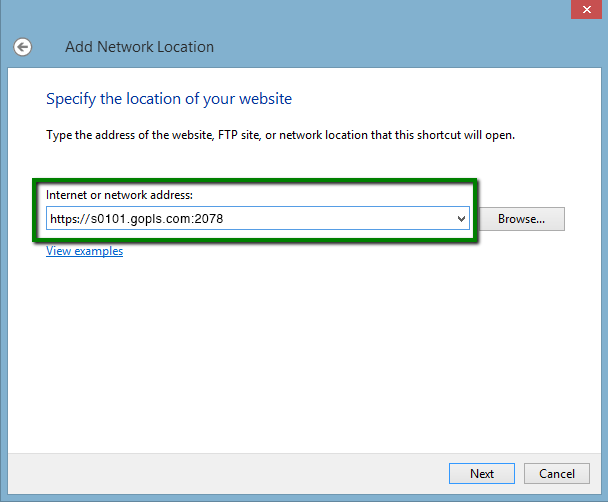608x502 pixels.
Task: Click the empty title bar area
Action: (300, 12)
